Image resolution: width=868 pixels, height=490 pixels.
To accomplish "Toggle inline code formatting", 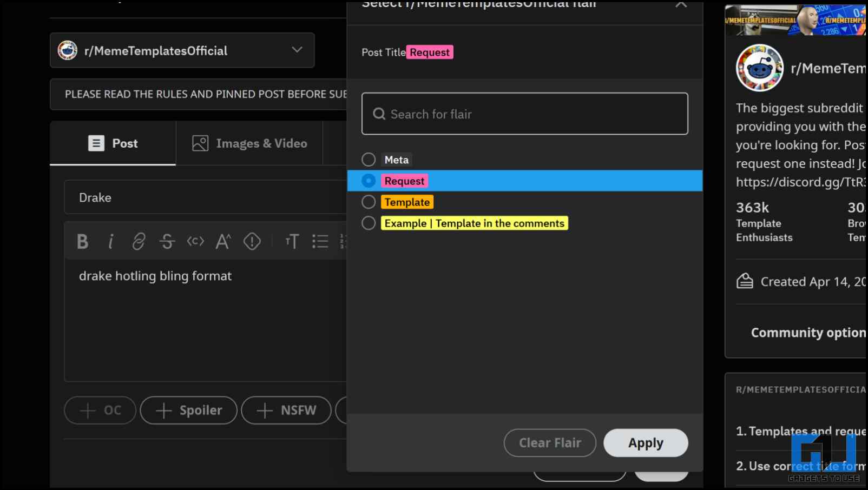I will [195, 241].
